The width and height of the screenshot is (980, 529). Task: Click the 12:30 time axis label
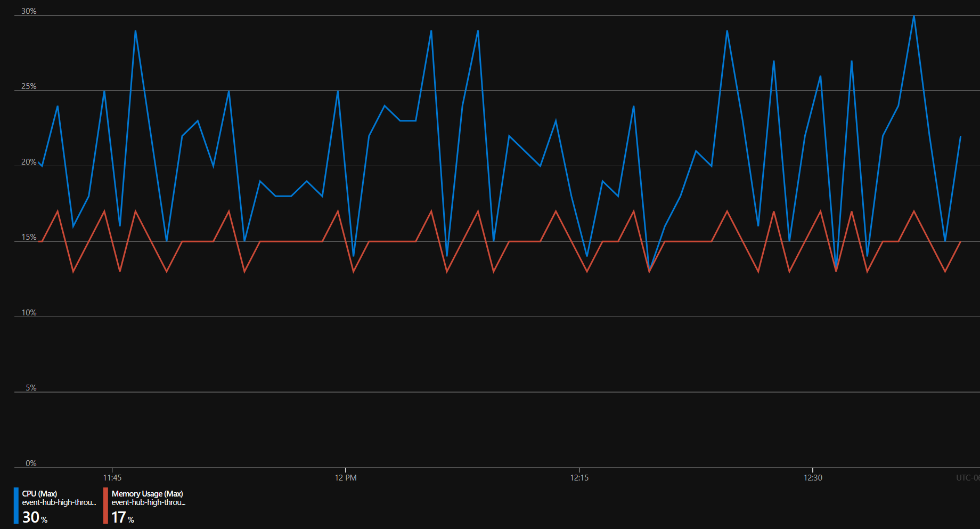(813, 478)
